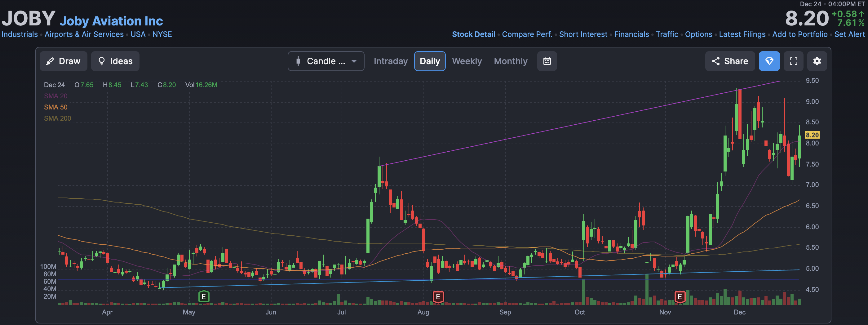Click the JOBY ticker symbol
This screenshot has width=868, height=325.
(x=29, y=18)
